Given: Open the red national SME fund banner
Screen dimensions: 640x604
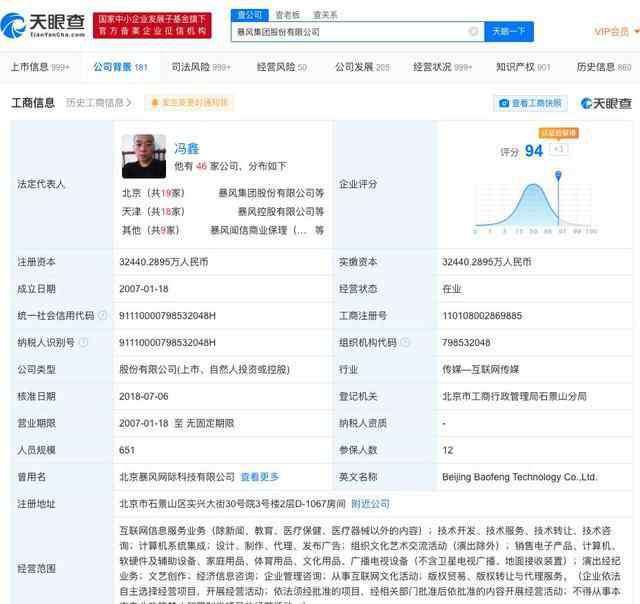Looking at the screenshot, I should tap(152, 25).
